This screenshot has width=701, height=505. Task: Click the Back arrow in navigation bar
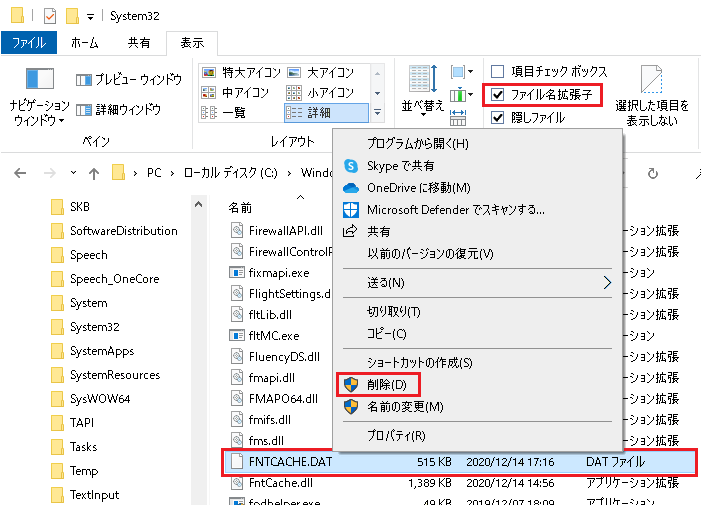click(x=20, y=173)
